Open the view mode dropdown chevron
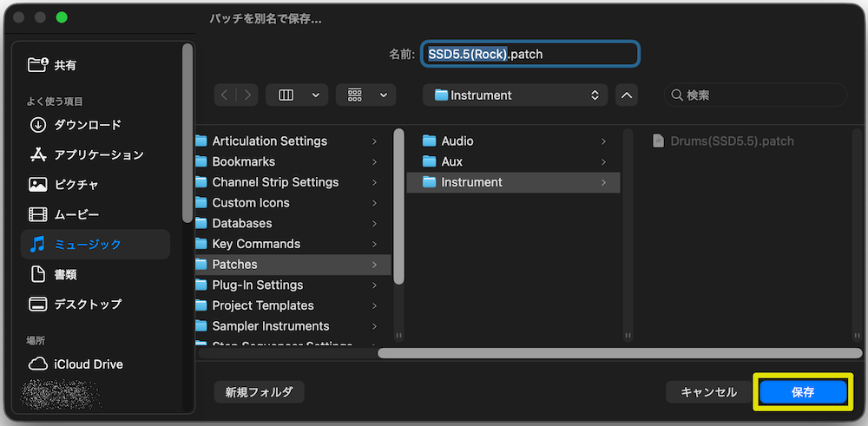868x426 pixels. click(x=316, y=95)
